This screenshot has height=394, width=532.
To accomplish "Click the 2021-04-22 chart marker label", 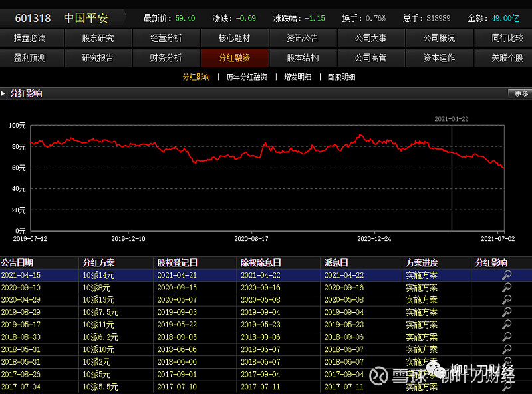I will coord(452,119).
